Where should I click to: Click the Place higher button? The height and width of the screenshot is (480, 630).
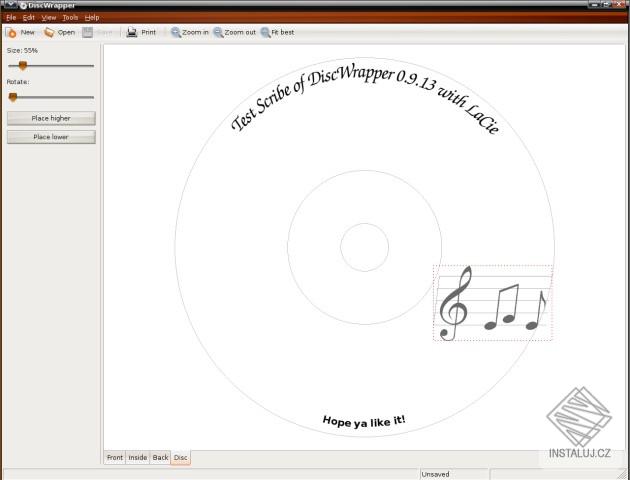pyautogui.click(x=51, y=118)
